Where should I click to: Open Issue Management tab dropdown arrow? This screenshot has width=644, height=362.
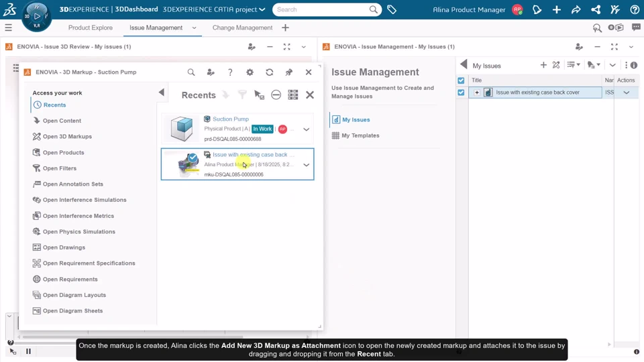(195, 28)
